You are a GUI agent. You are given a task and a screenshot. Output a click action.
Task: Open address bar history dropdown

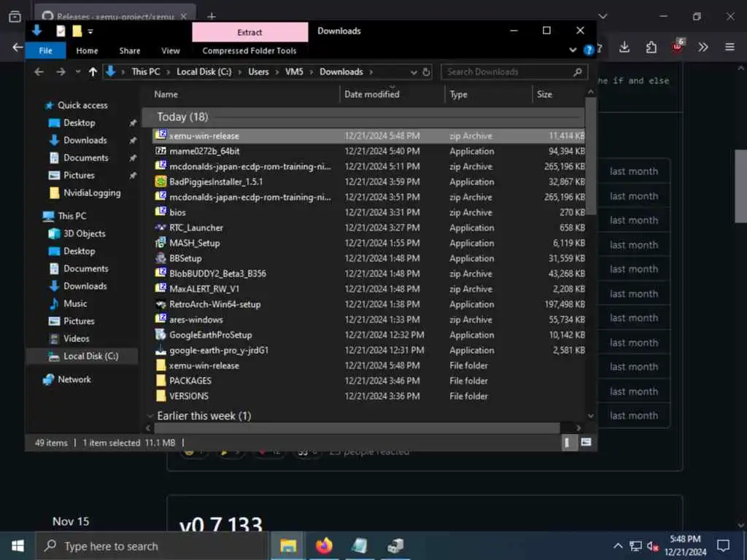point(414,72)
